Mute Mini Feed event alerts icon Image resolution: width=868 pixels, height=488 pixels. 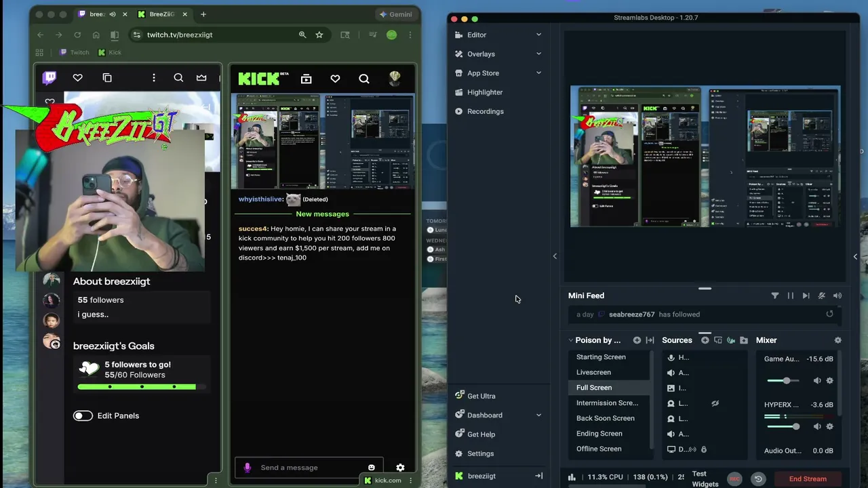point(822,296)
